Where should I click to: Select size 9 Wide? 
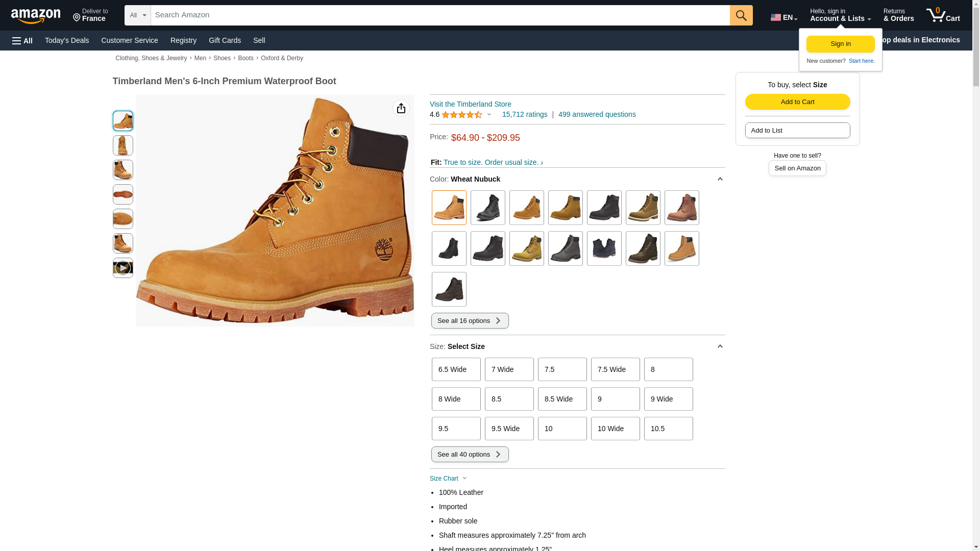tap(668, 399)
